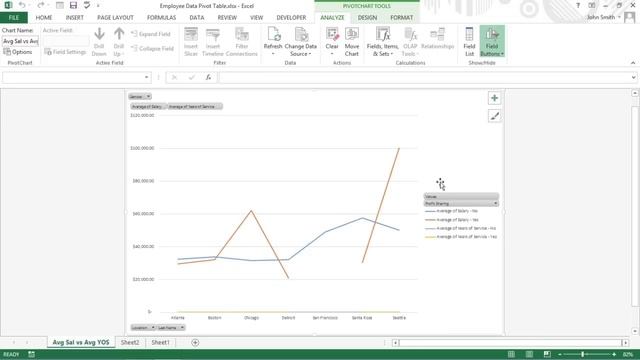Click the user account avatar picture
640x360 pixels.
[629, 17]
